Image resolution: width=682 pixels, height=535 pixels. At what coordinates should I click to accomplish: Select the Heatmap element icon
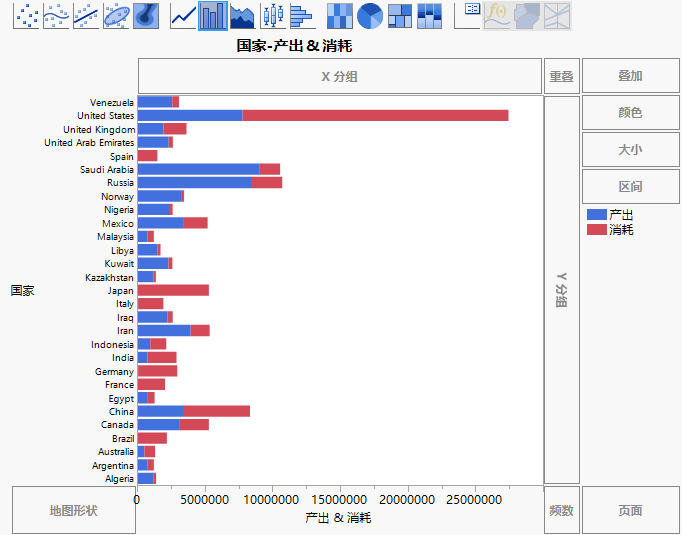341,15
